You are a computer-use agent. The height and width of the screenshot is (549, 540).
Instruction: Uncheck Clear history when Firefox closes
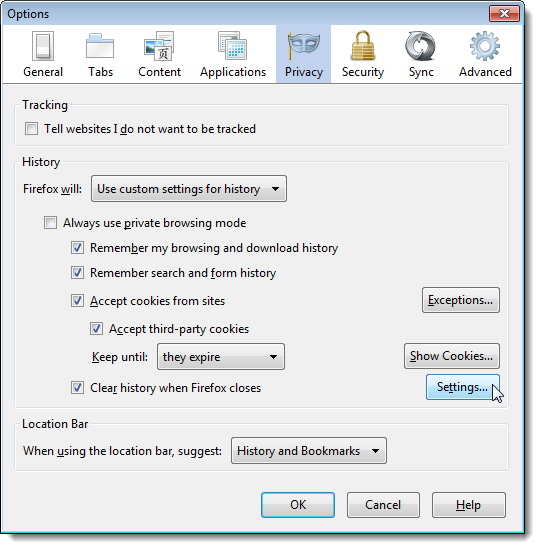77,388
